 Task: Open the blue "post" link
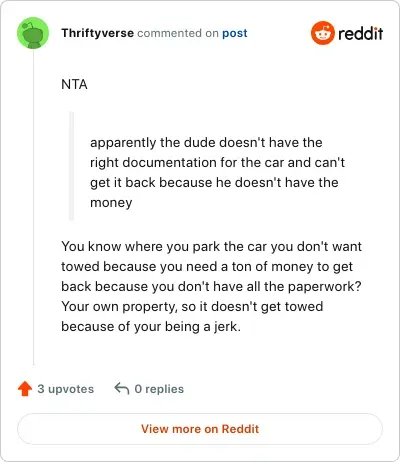(x=235, y=33)
